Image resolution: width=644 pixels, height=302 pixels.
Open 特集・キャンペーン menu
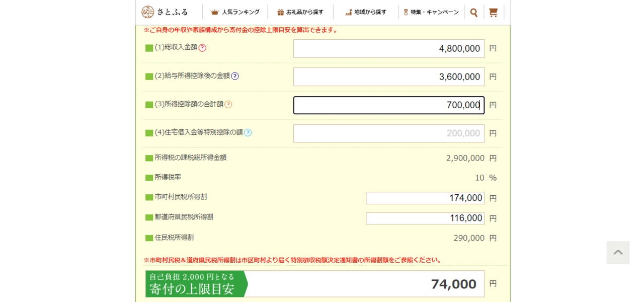point(431,12)
